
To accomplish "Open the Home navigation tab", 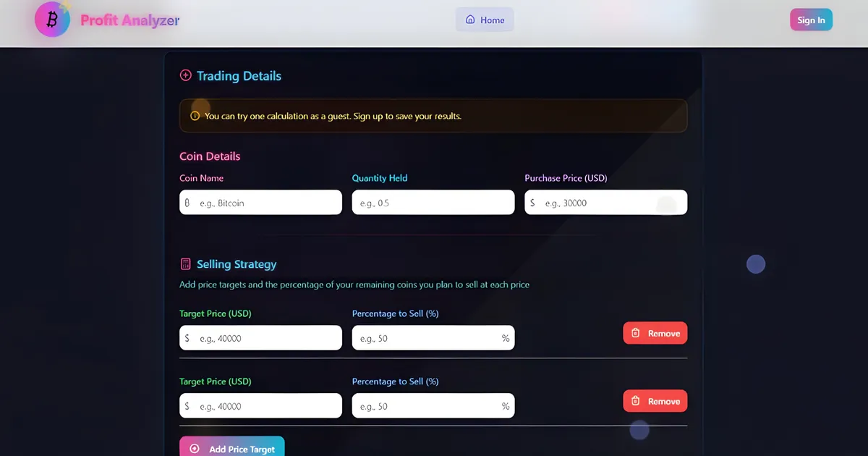I will pyautogui.click(x=485, y=20).
